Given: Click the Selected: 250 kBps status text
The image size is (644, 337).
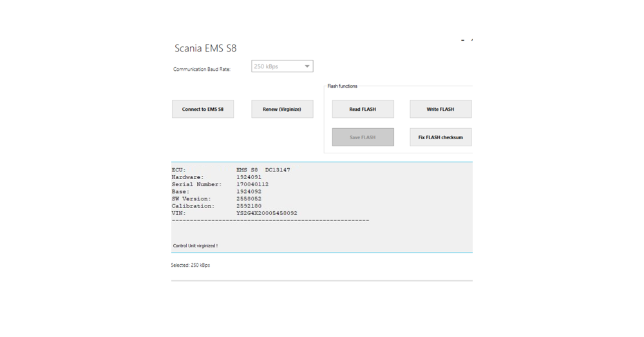Looking at the screenshot, I should [x=191, y=265].
